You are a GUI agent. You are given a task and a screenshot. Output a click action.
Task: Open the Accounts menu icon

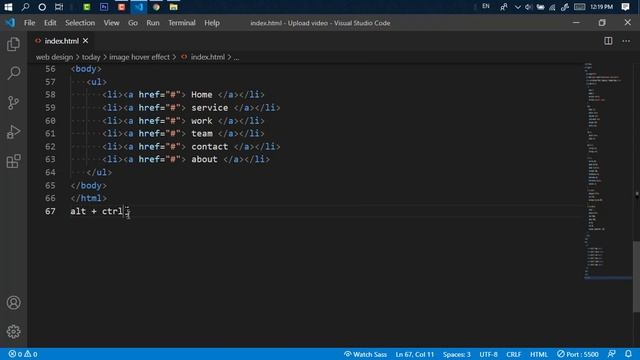pos(13,303)
